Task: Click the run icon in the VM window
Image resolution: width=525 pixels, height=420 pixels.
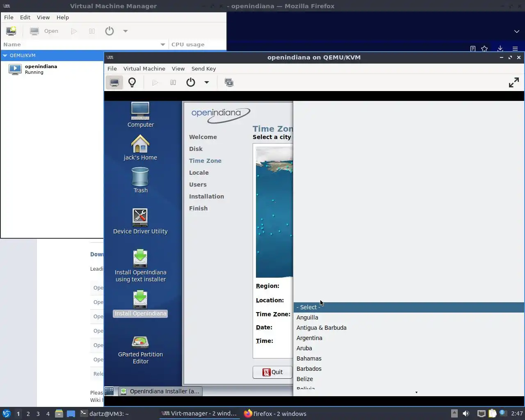Action: pyautogui.click(x=155, y=82)
